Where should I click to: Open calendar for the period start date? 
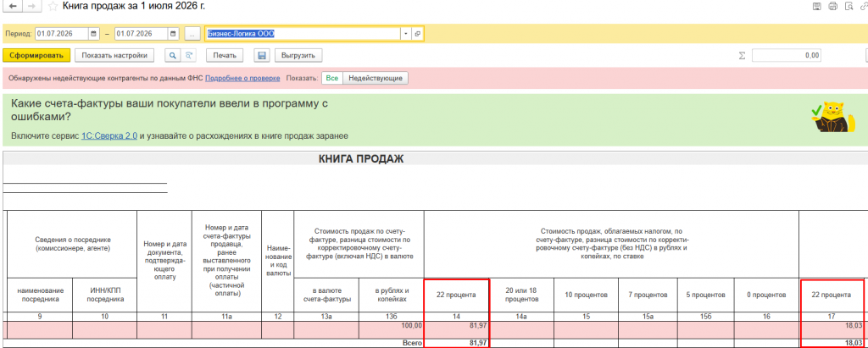coord(94,34)
